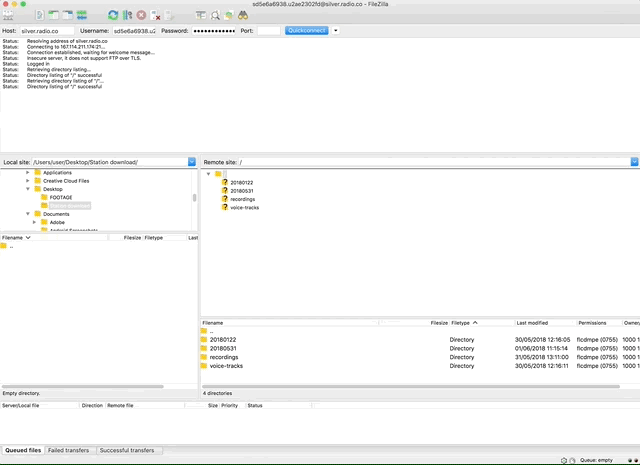Toggle the message log display icon
640x465 pixels.
(40, 16)
